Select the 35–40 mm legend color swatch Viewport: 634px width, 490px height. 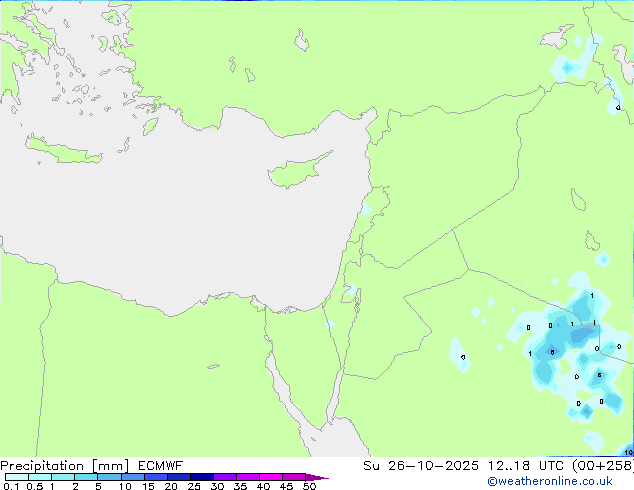pos(248,477)
